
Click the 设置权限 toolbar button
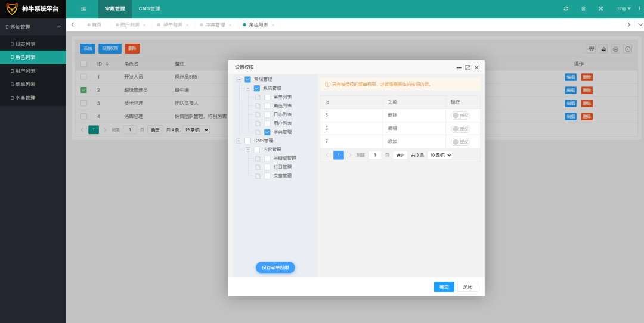110,48
